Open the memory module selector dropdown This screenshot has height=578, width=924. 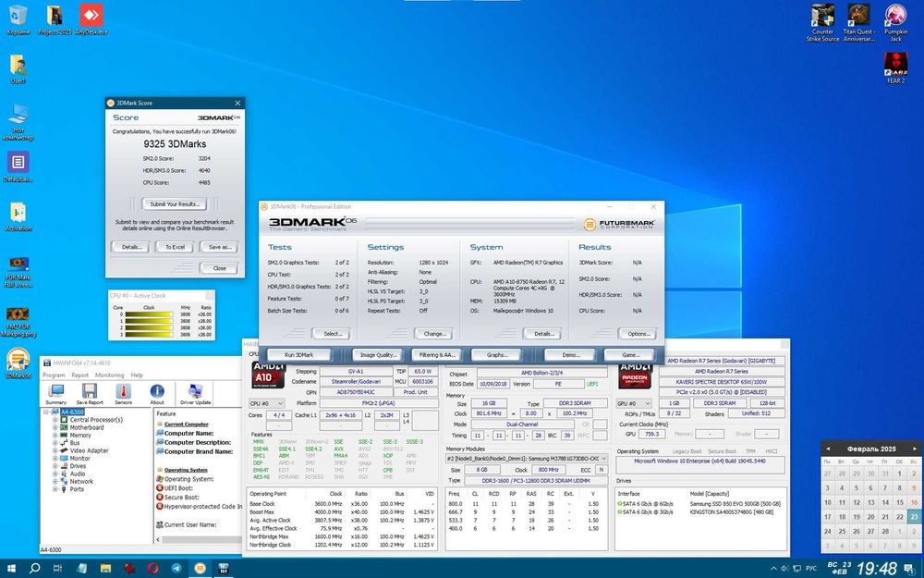point(527,459)
